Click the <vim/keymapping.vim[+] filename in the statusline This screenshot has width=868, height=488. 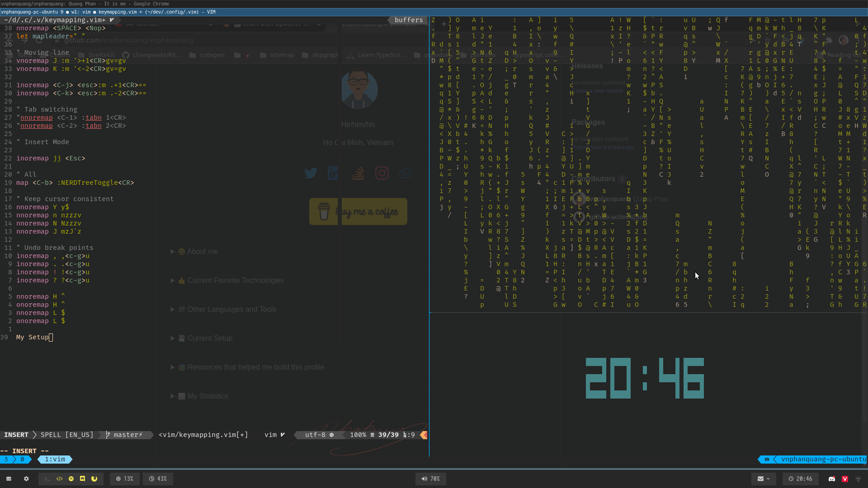203,435
